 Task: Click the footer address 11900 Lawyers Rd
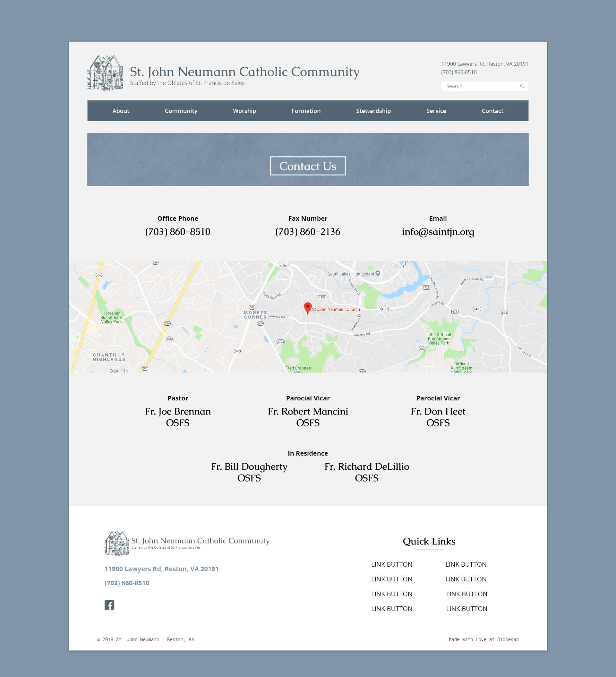click(x=162, y=569)
